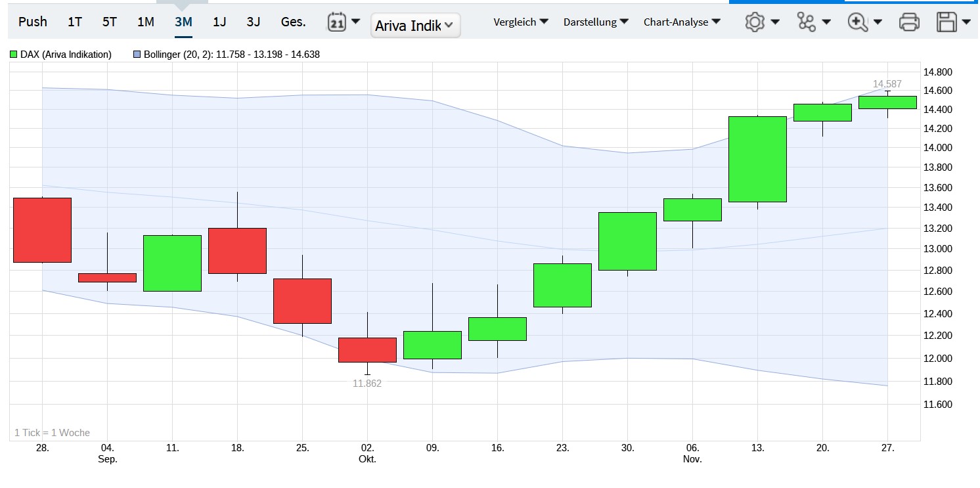Open the Chart-Analyse menu
The image size is (980, 488).
point(682,22)
